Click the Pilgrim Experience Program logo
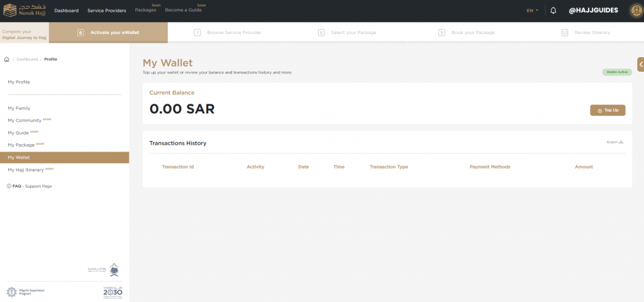Screen dimensions: 644x302 point(25,292)
